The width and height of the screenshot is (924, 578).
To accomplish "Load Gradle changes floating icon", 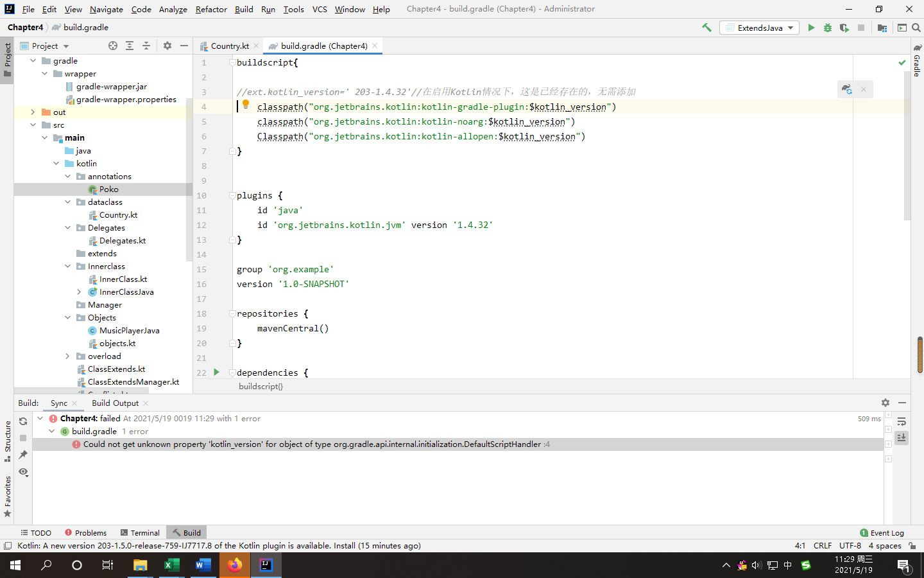I will click(847, 89).
